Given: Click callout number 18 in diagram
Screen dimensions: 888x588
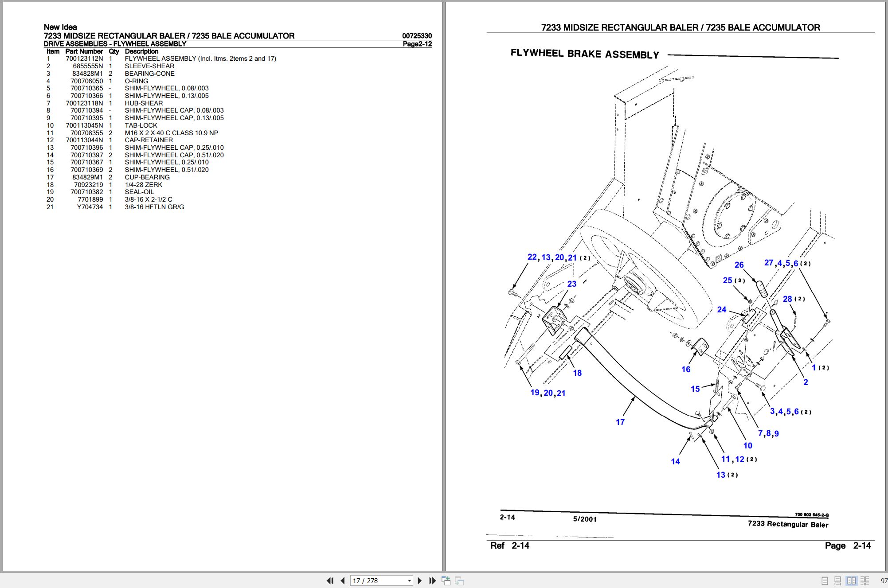Looking at the screenshot, I should [577, 373].
